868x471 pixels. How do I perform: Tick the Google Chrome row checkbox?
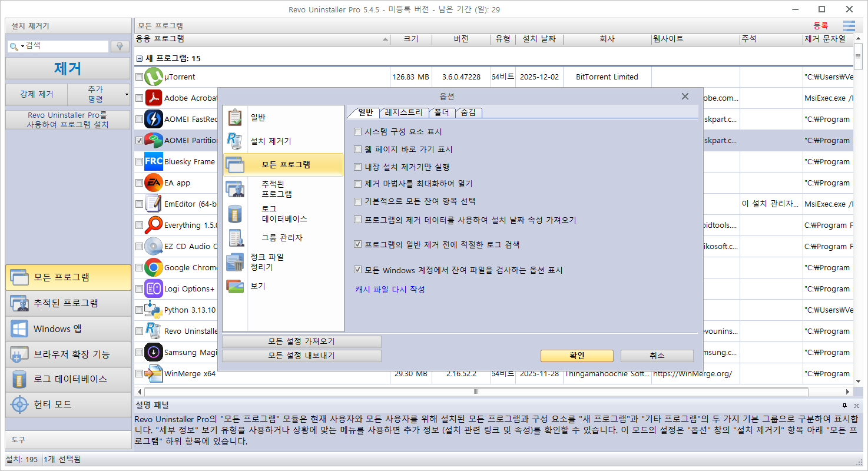139,268
